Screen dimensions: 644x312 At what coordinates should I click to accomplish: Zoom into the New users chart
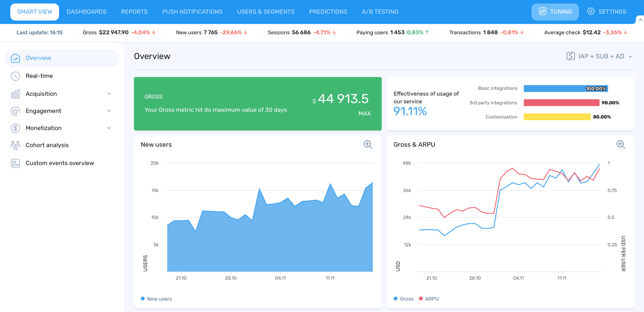click(x=368, y=144)
